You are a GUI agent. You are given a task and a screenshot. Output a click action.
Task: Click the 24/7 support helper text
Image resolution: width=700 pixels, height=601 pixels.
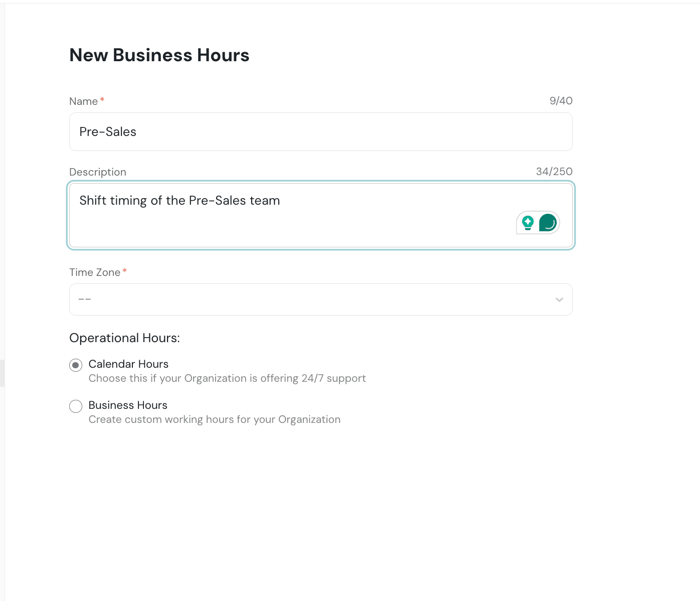227,378
